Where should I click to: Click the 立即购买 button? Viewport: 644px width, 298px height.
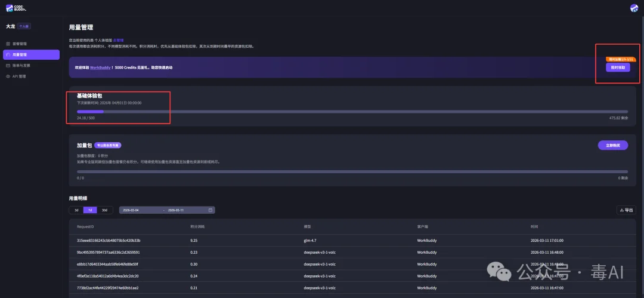tap(612, 145)
